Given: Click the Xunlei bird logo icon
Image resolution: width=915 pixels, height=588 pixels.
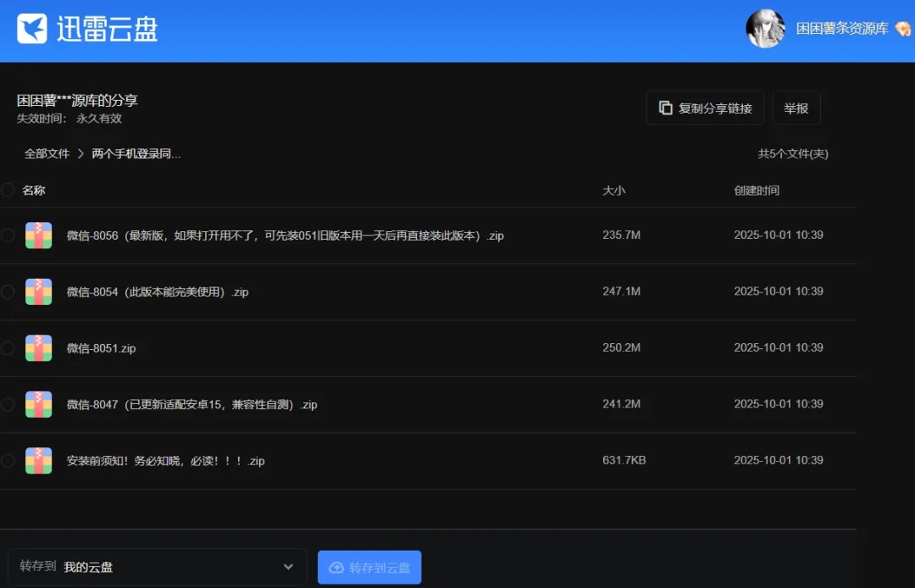Looking at the screenshot, I should [32, 29].
